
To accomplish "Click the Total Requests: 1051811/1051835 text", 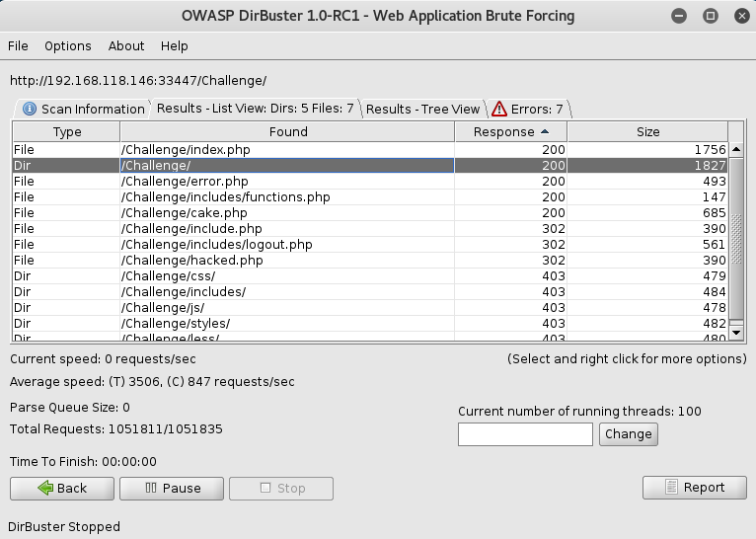I will click(x=116, y=429).
